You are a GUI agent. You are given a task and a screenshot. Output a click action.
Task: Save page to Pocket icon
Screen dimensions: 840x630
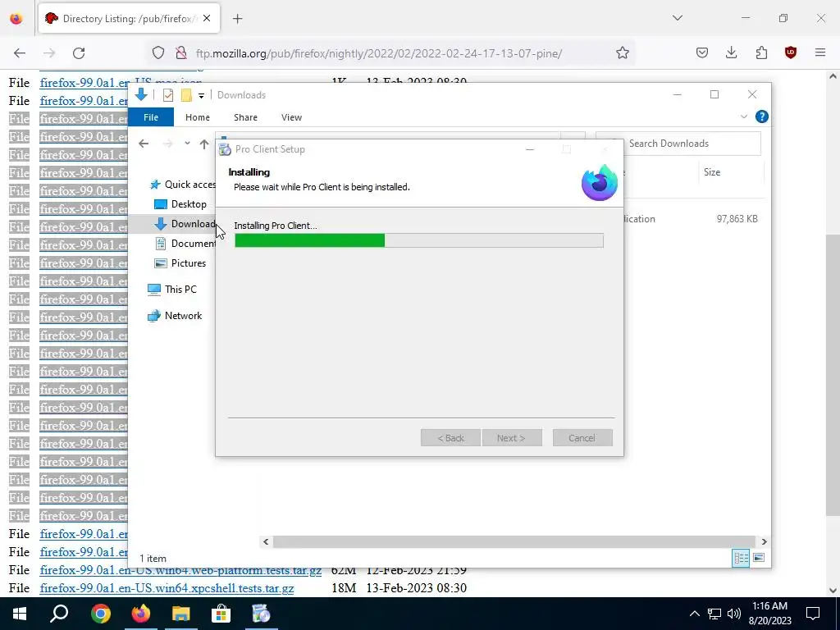(x=702, y=52)
